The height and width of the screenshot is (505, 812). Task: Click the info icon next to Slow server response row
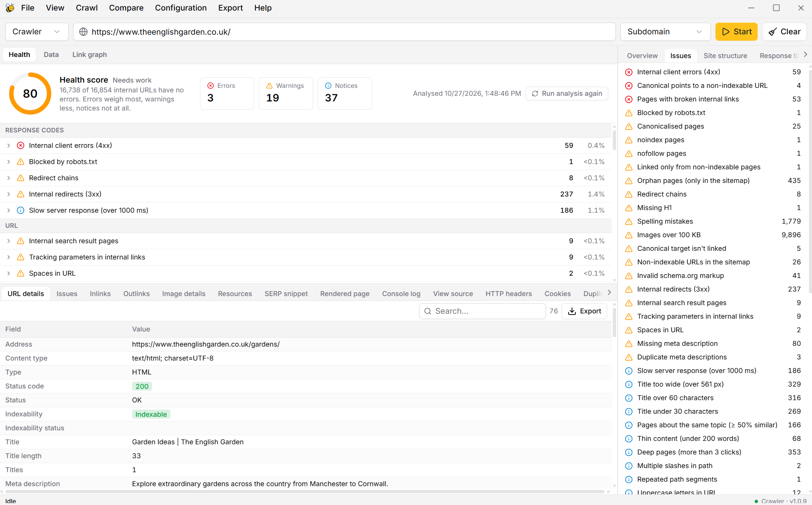21,210
